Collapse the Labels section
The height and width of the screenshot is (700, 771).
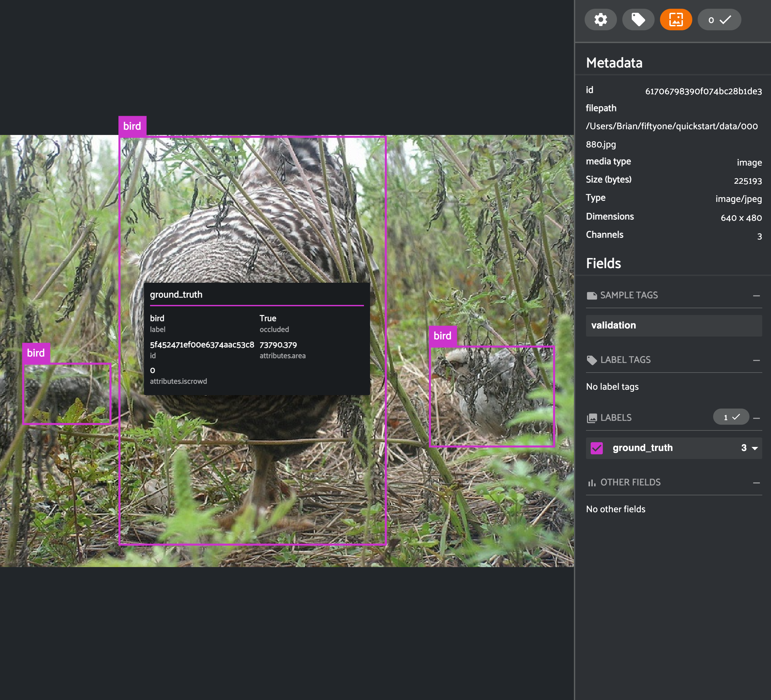point(756,418)
